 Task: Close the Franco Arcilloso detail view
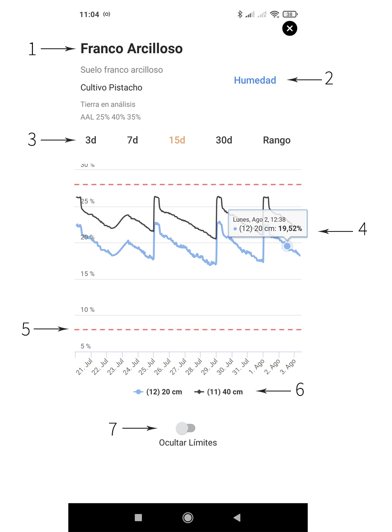click(x=290, y=28)
